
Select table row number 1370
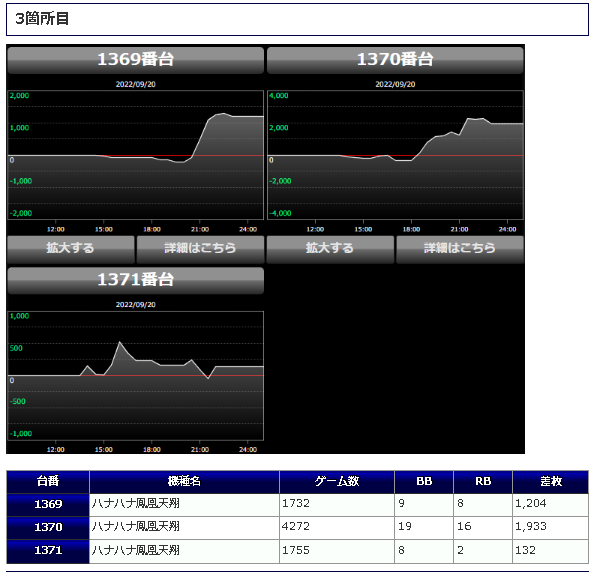(x=298, y=528)
